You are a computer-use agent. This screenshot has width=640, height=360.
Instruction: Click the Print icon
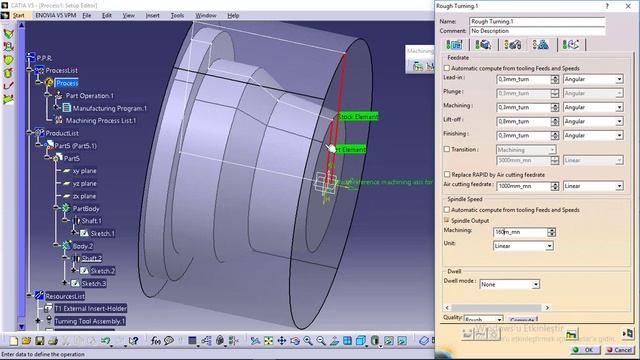pyautogui.click(x=52, y=340)
